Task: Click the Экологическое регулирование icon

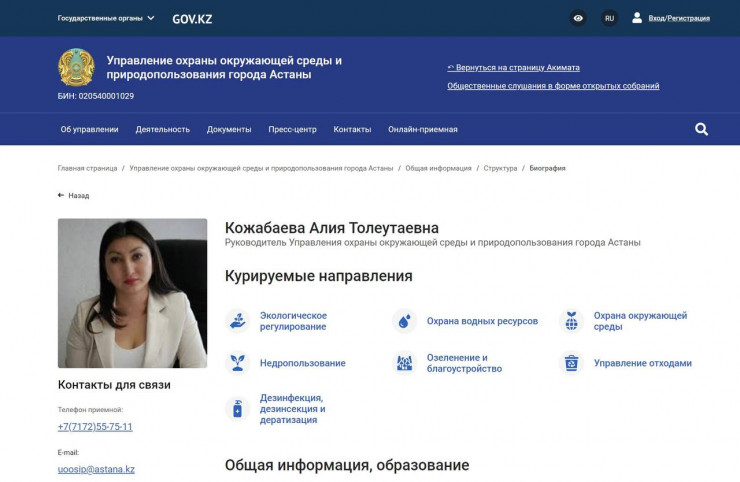Action: coord(237,321)
